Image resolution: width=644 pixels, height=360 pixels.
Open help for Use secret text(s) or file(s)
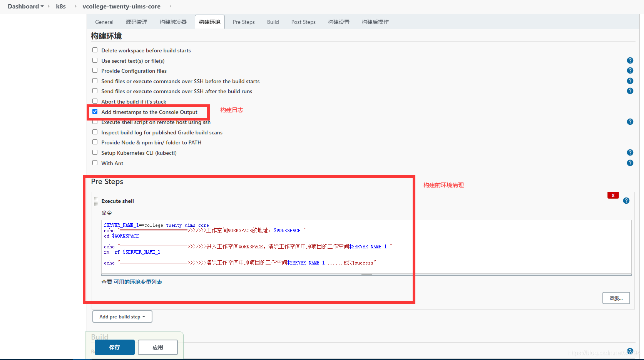[630, 60]
